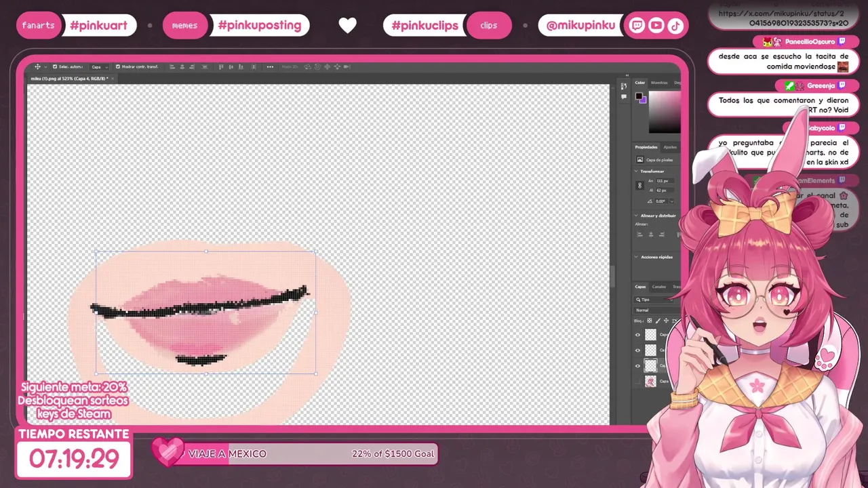868x488 pixels.
Task: Open the collapsed Comments panel icon
Action: (624, 96)
